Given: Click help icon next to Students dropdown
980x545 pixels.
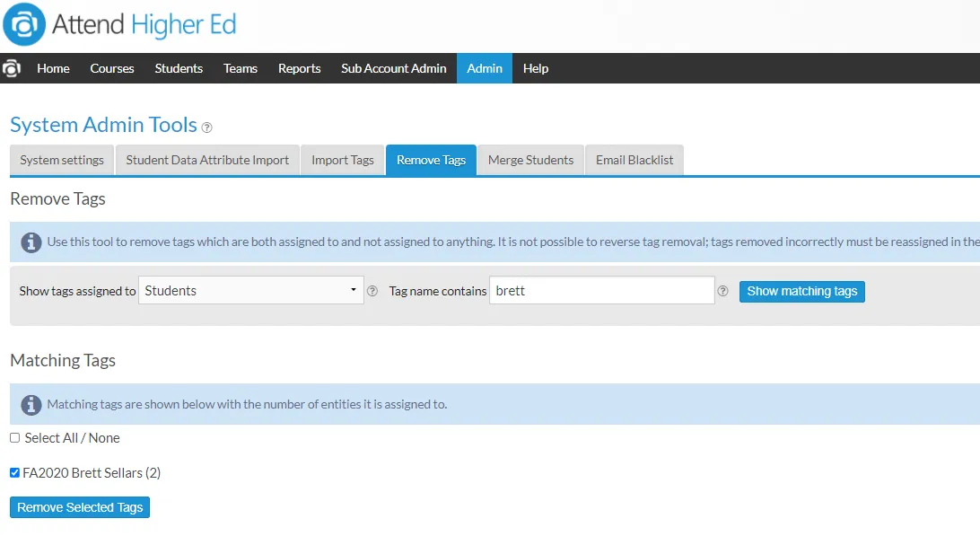Looking at the screenshot, I should (372, 291).
